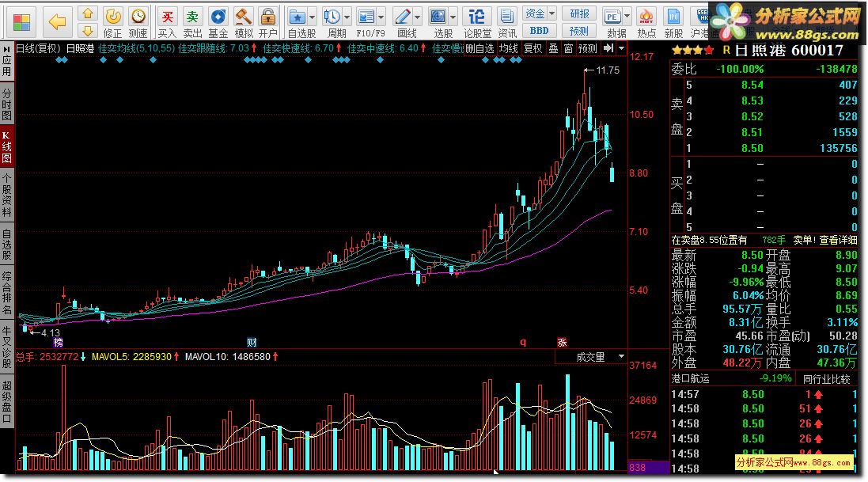Switch to 自选股 sidebar tab

coord(6,244)
